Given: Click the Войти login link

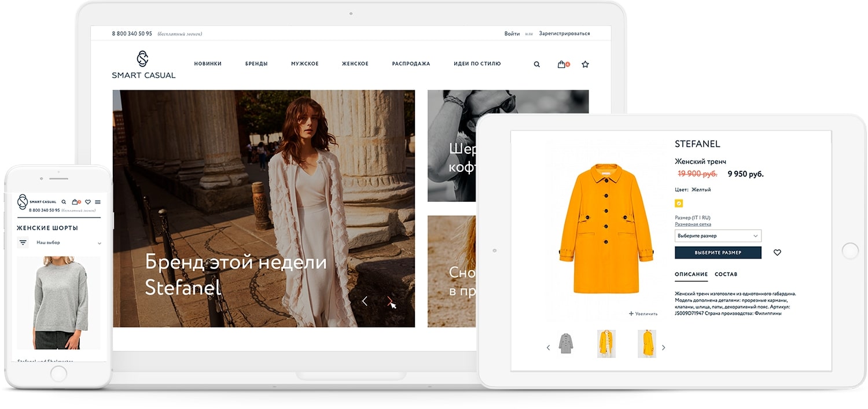Looking at the screenshot, I should 512,34.
